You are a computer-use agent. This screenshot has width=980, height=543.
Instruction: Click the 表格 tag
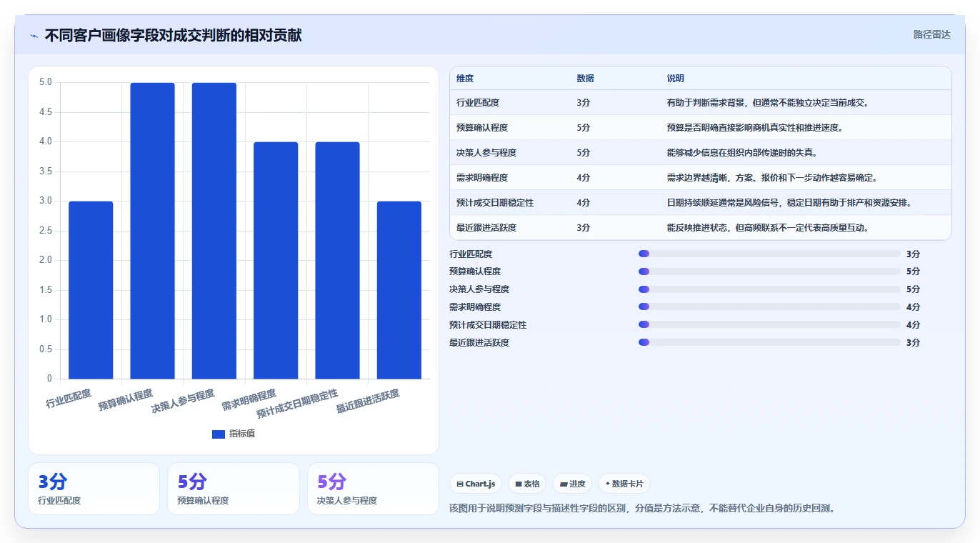tap(526, 484)
